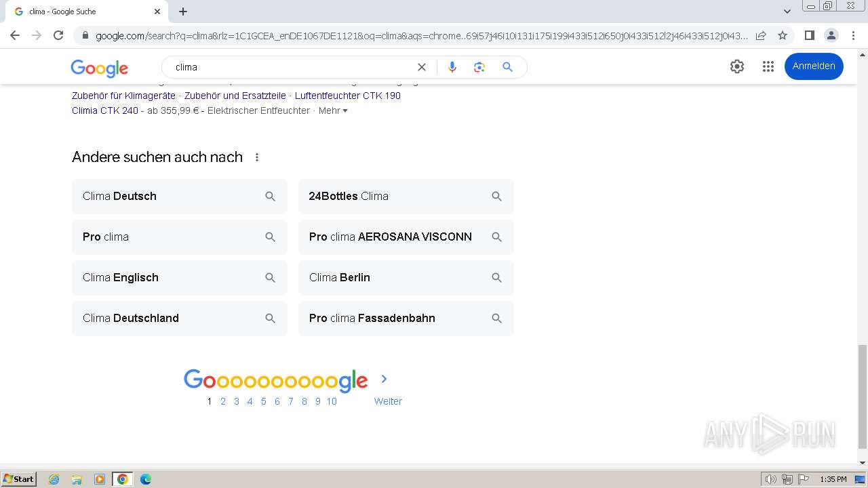Open Google quick settings gear
868x488 pixels.
(x=737, y=66)
